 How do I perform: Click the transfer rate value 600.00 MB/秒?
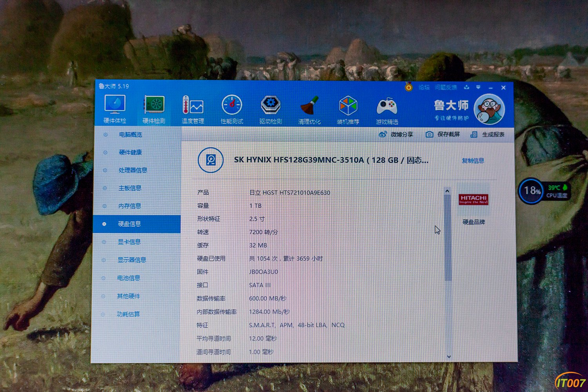[x=268, y=298]
